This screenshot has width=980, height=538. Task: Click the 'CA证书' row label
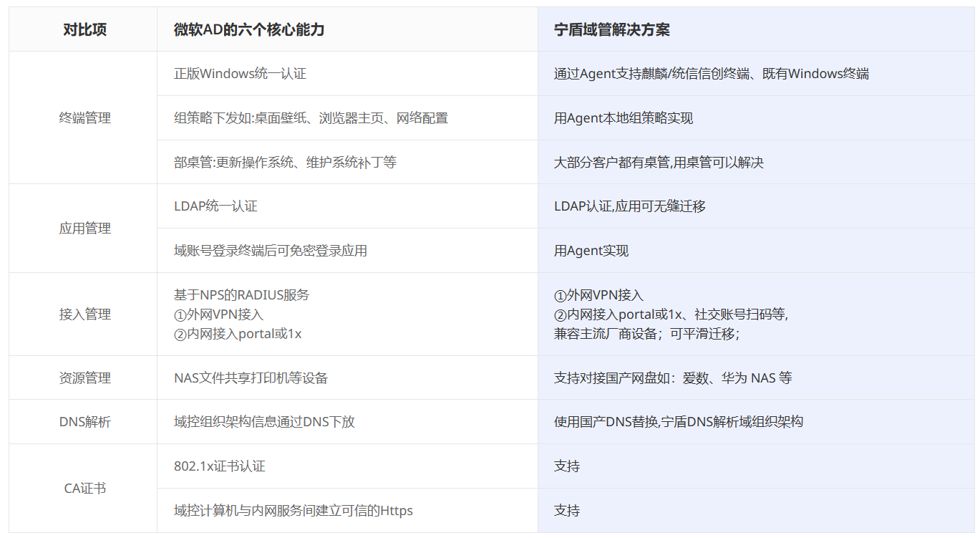click(x=84, y=489)
